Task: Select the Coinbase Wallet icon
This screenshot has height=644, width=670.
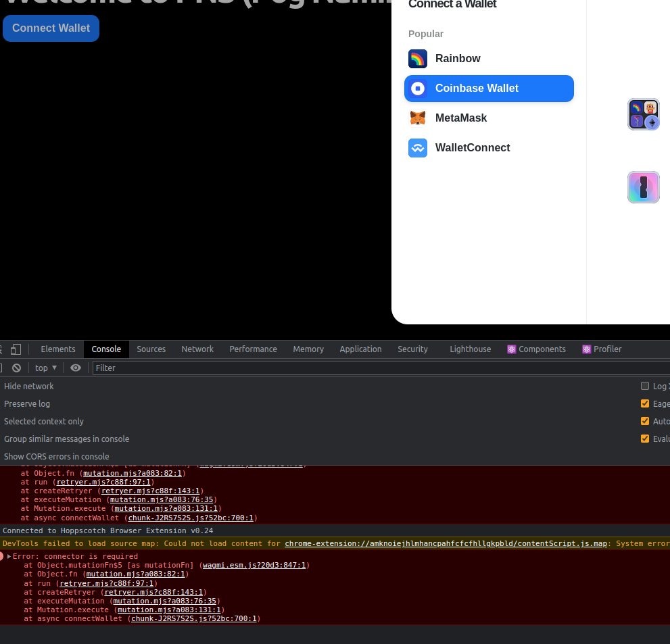Action: point(418,89)
